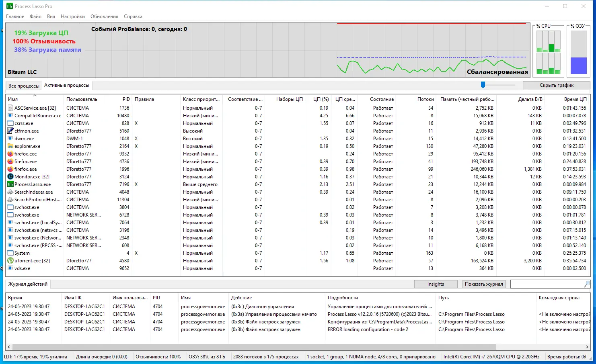Image resolution: width=596 pixels, height=364 pixels.
Task: Click the csrss.exe process icon
Action: [10, 123]
